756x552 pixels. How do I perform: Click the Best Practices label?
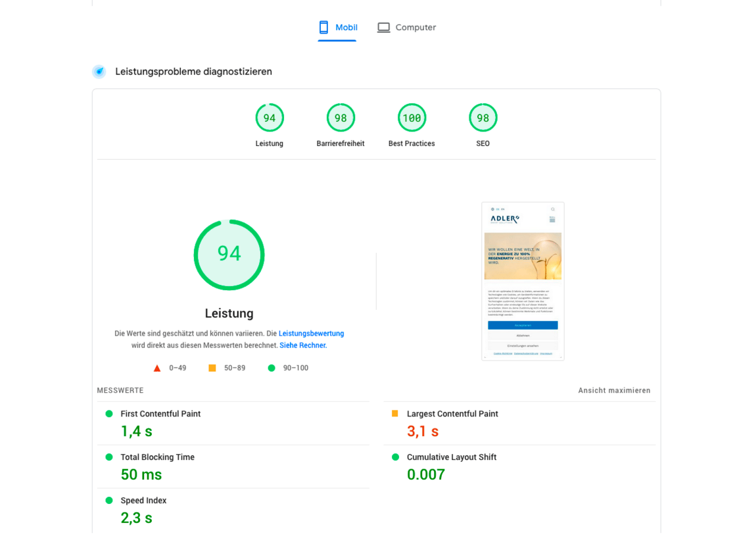[412, 144]
